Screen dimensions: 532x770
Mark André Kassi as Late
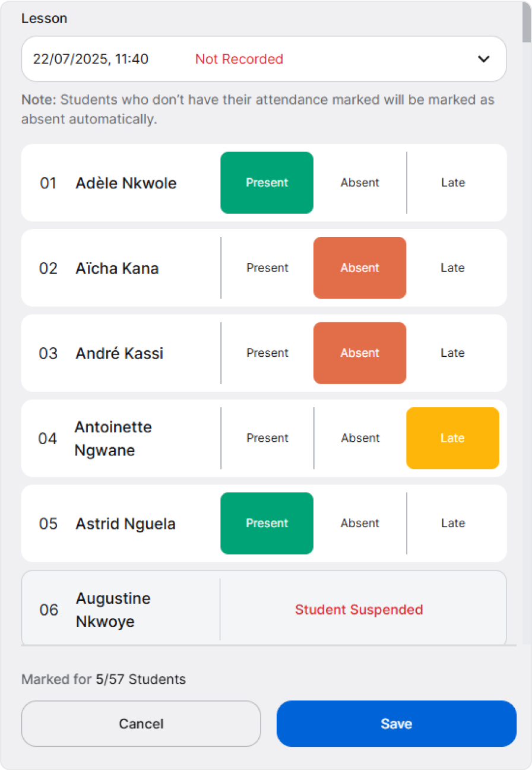point(452,353)
